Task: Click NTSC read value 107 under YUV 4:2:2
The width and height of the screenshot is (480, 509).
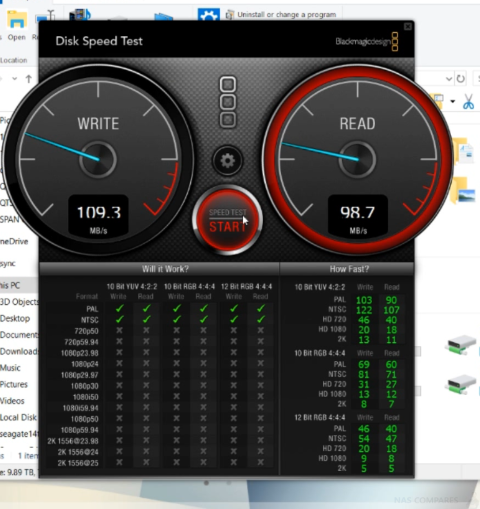Action: point(391,310)
